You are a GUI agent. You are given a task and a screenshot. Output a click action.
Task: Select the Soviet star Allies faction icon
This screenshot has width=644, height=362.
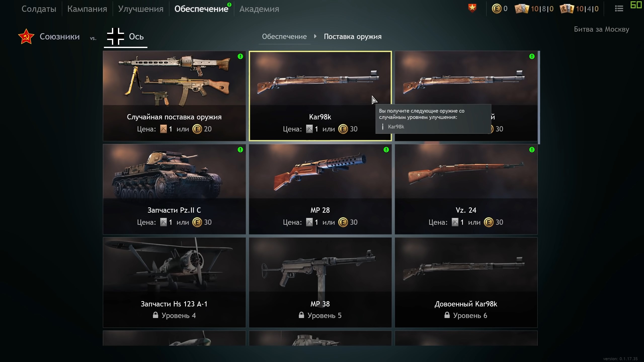pyautogui.click(x=26, y=36)
